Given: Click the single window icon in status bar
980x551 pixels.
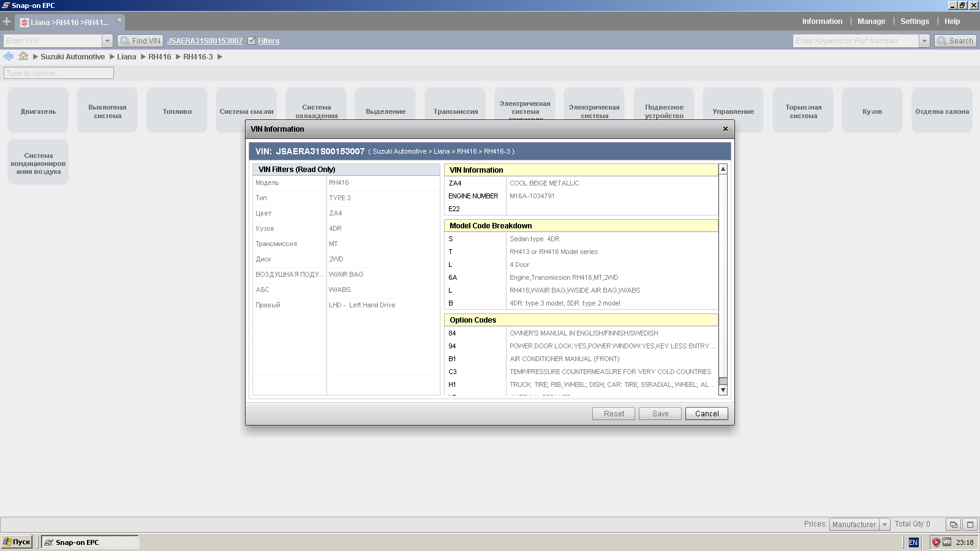Looking at the screenshot, I should pos(970,524).
